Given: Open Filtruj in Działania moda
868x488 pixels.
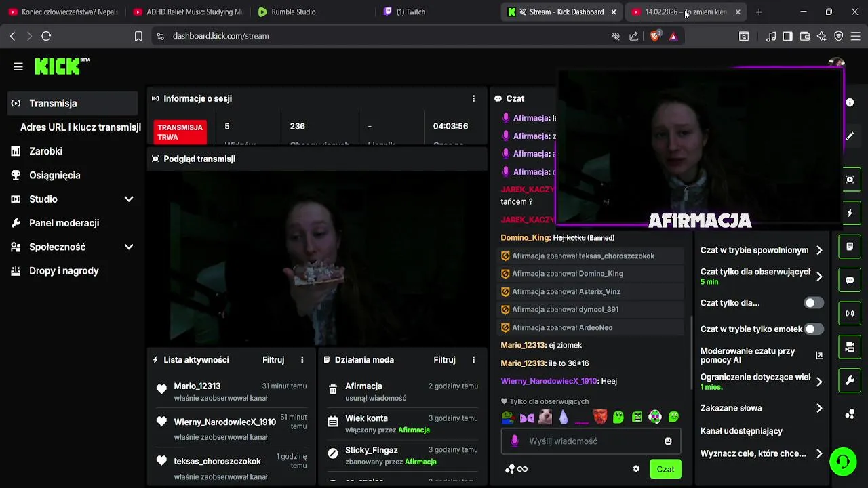Looking at the screenshot, I should (x=444, y=360).
